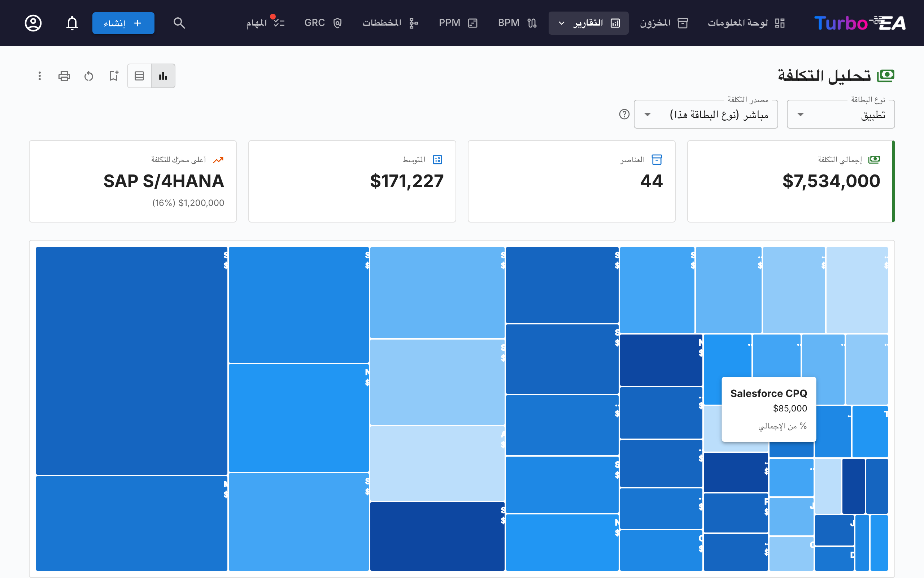Image resolution: width=924 pixels, height=578 pixels.
Task: Open the search magnifier
Action: 179,23
